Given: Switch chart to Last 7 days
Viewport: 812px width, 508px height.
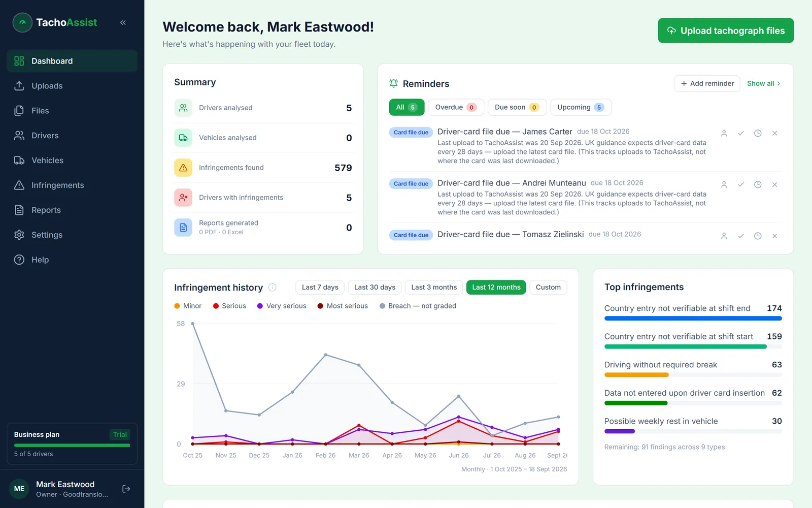Looking at the screenshot, I should tap(320, 287).
